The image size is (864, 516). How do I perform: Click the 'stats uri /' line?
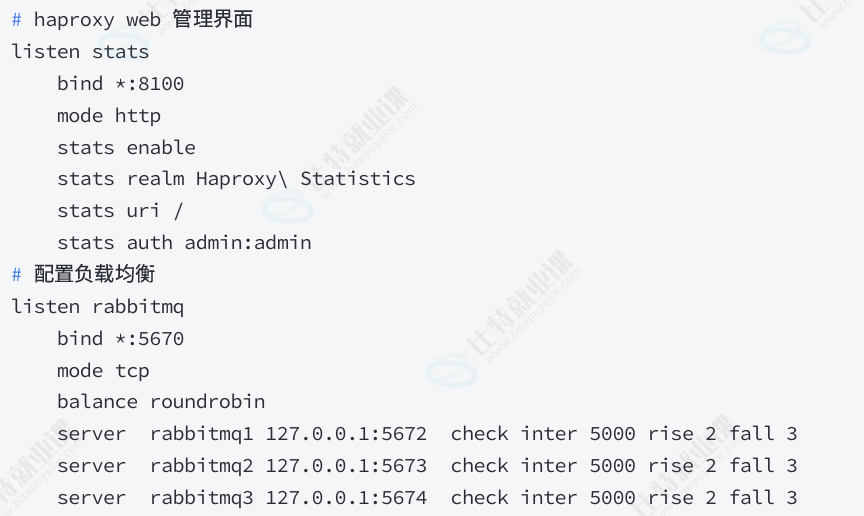pyautogui.click(x=120, y=211)
